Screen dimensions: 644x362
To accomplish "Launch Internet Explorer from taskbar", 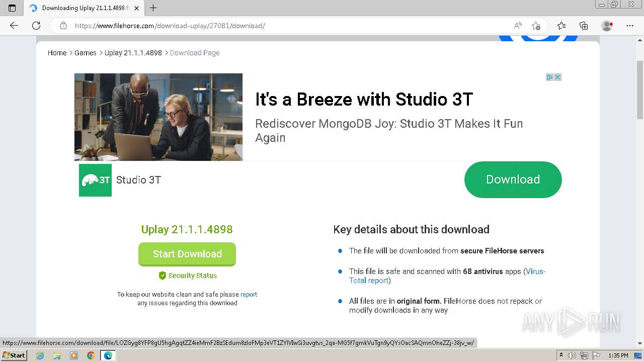I will click(40, 355).
